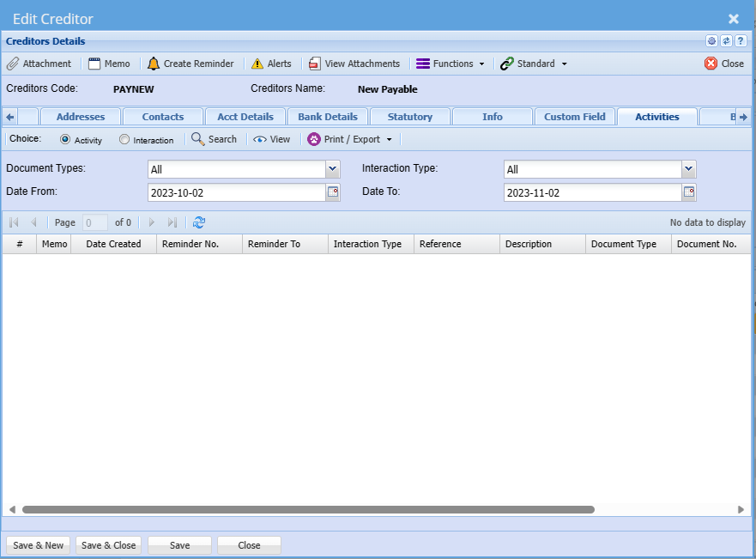756x559 pixels.
Task: Refresh the activities grid
Action: pyautogui.click(x=199, y=222)
